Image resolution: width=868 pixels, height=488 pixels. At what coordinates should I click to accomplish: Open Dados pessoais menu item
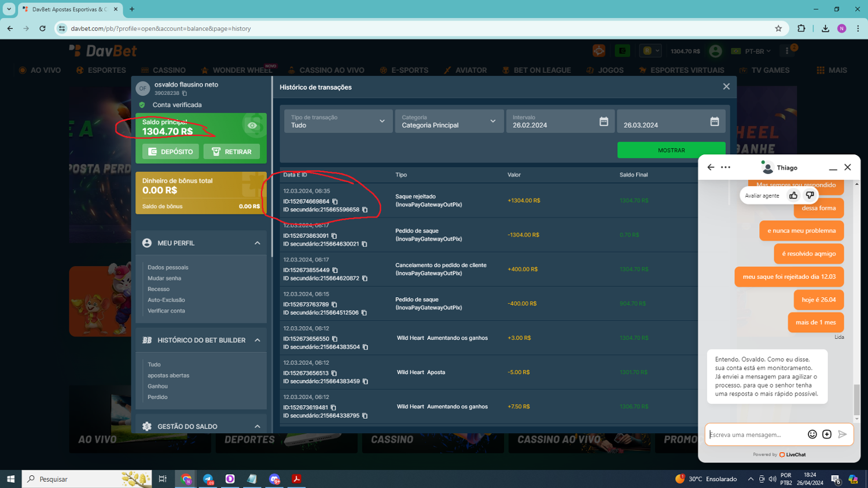168,267
